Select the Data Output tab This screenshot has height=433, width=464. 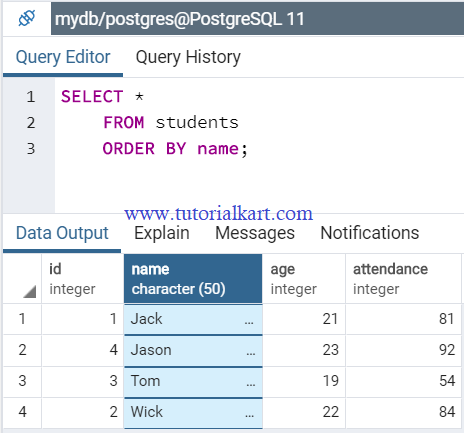pyautogui.click(x=62, y=233)
